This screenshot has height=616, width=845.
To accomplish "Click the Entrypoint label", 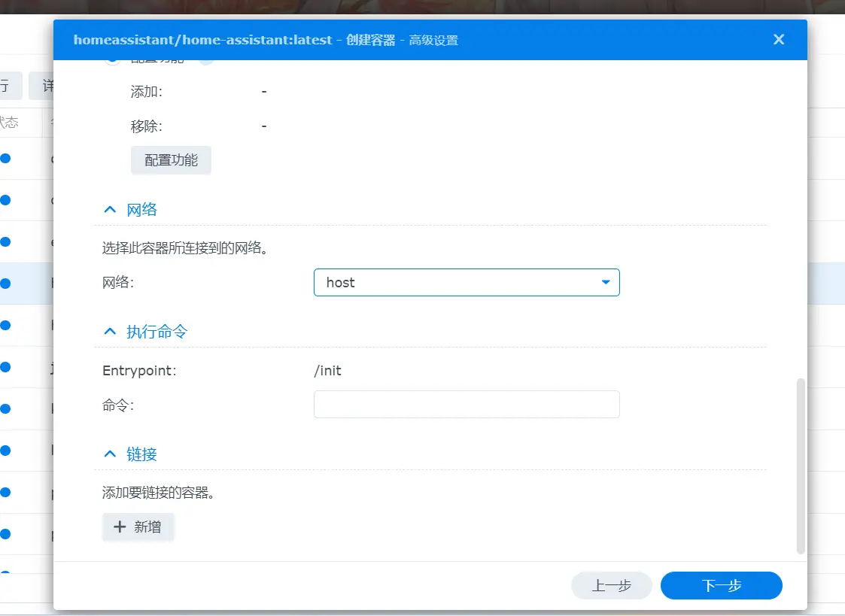I will tap(139, 371).
